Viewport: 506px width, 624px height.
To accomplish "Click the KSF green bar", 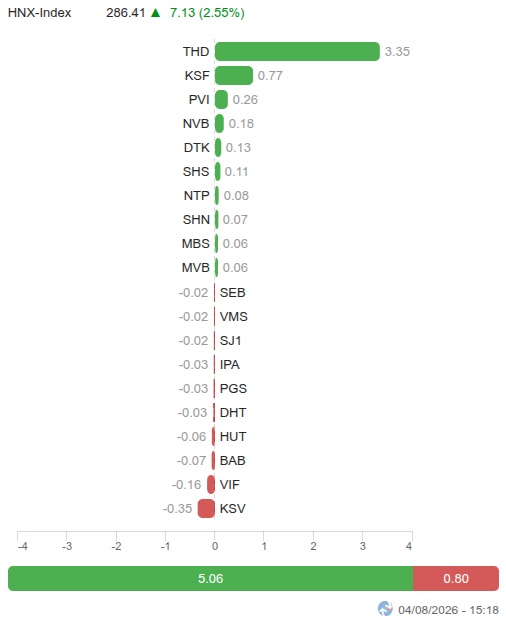I will 234,75.
